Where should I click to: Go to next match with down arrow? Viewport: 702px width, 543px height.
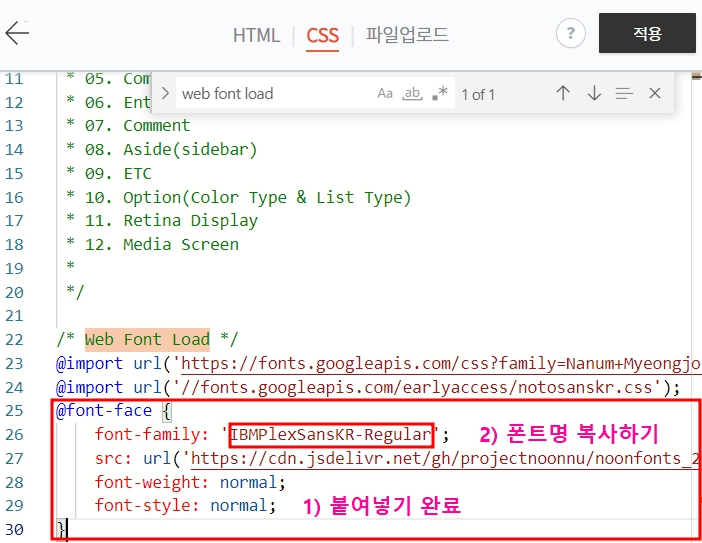(594, 93)
